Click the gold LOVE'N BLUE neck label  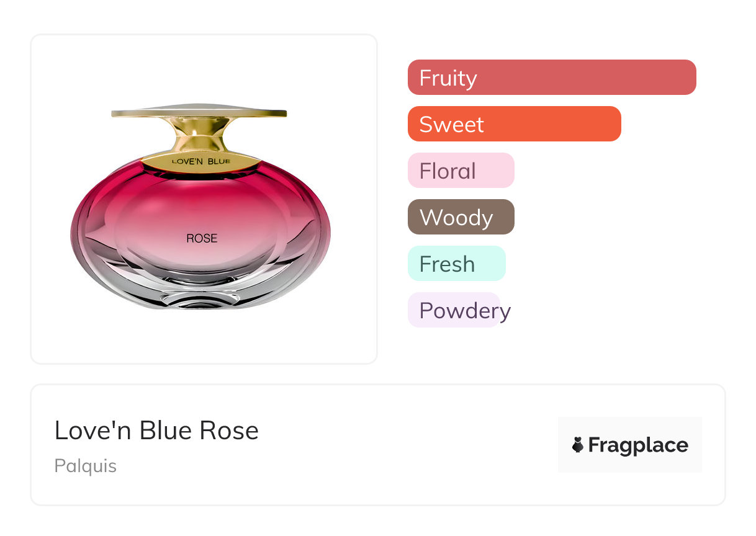pyautogui.click(x=200, y=162)
